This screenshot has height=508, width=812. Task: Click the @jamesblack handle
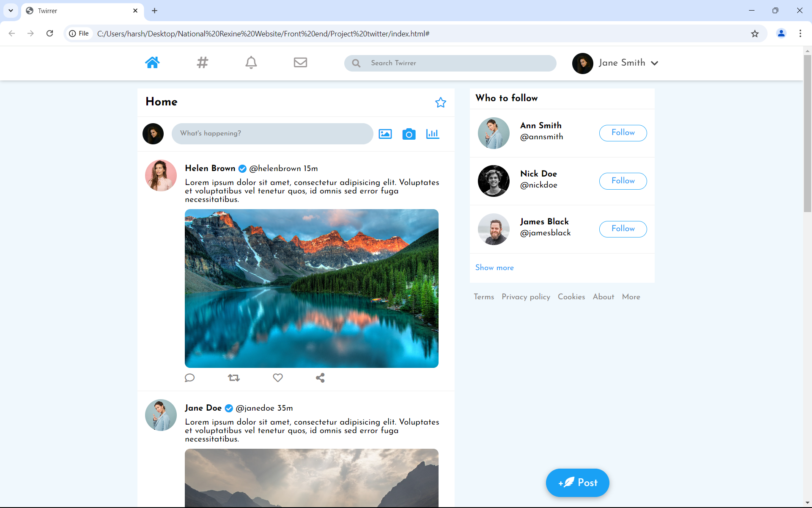[545, 233]
